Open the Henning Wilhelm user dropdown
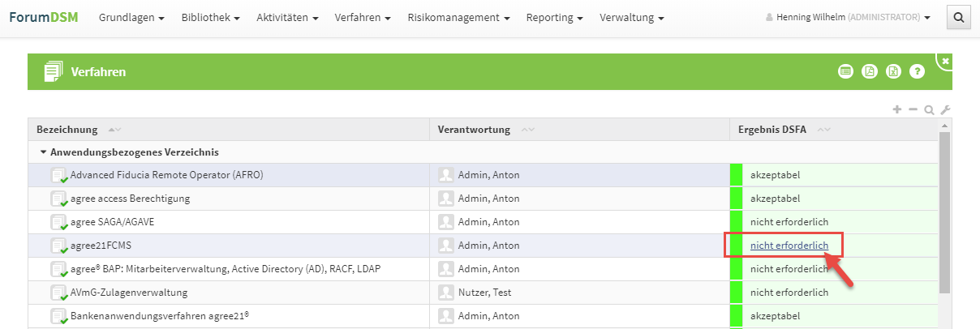The width and height of the screenshot is (980, 329). [848, 17]
